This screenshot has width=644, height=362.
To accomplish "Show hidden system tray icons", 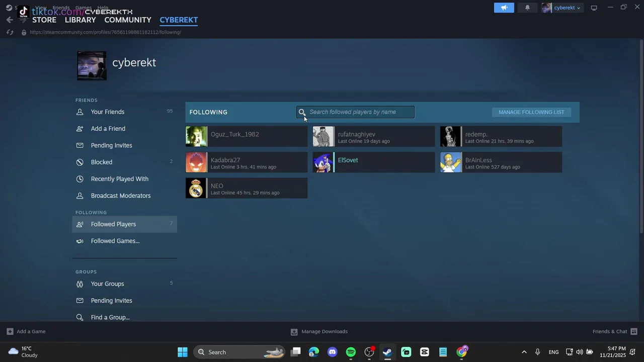I will click(x=524, y=352).
